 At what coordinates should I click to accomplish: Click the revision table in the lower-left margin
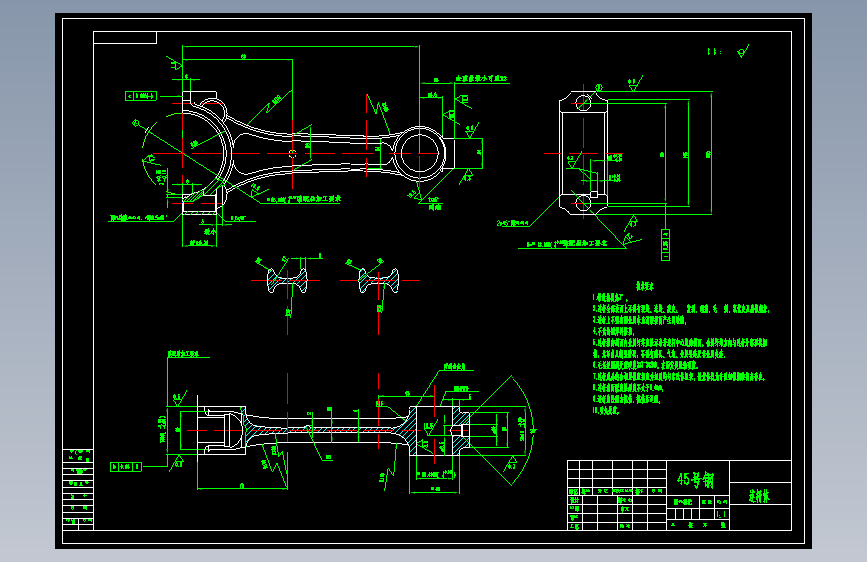pyautogui.click(x=78, y=489)
